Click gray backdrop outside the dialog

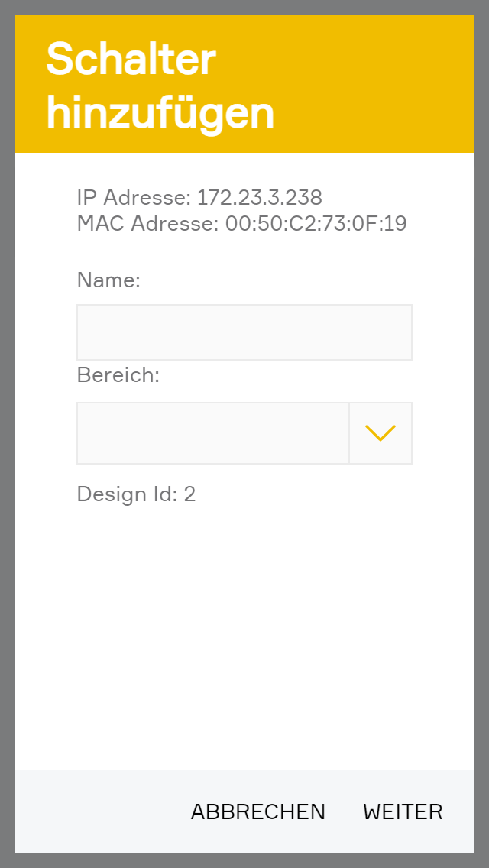(x=7, y=458)
